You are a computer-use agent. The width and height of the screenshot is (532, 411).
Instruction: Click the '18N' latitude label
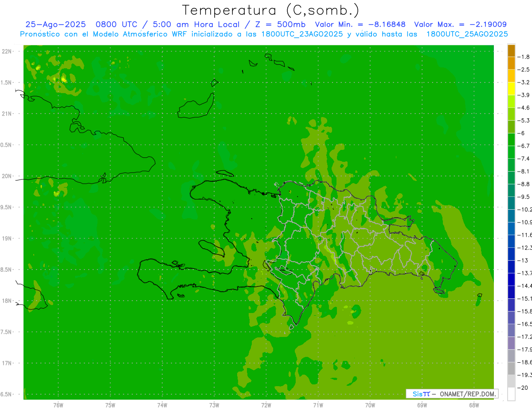coord(7,301)
